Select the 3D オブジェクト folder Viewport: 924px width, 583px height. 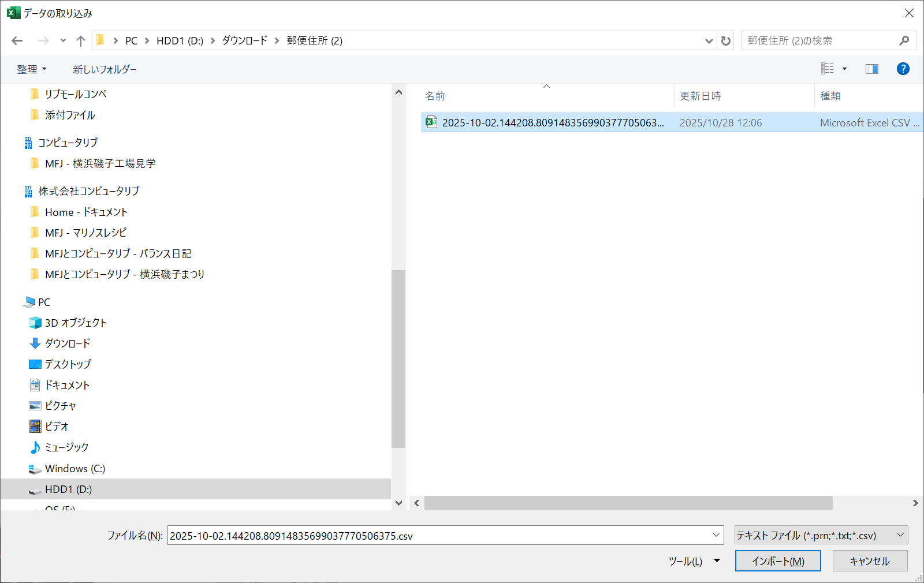76,323
